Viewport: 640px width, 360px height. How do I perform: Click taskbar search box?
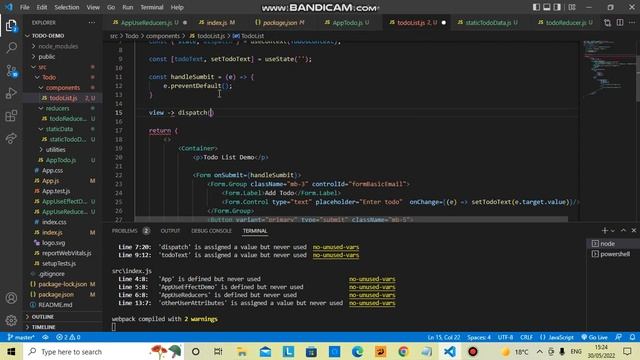(x=104, y=351)
